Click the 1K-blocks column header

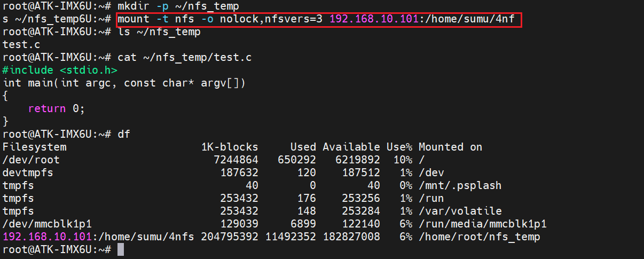pos(230,147)
